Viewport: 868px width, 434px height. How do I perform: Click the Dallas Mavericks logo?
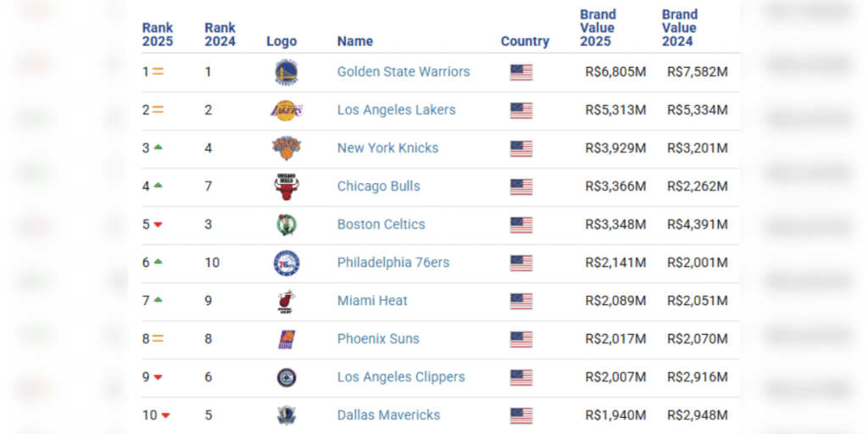point(286,415)
